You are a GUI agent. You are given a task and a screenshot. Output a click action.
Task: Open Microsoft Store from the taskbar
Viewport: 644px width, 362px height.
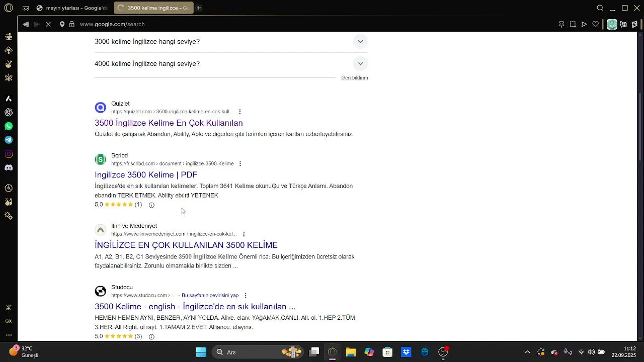coord(387,352)
